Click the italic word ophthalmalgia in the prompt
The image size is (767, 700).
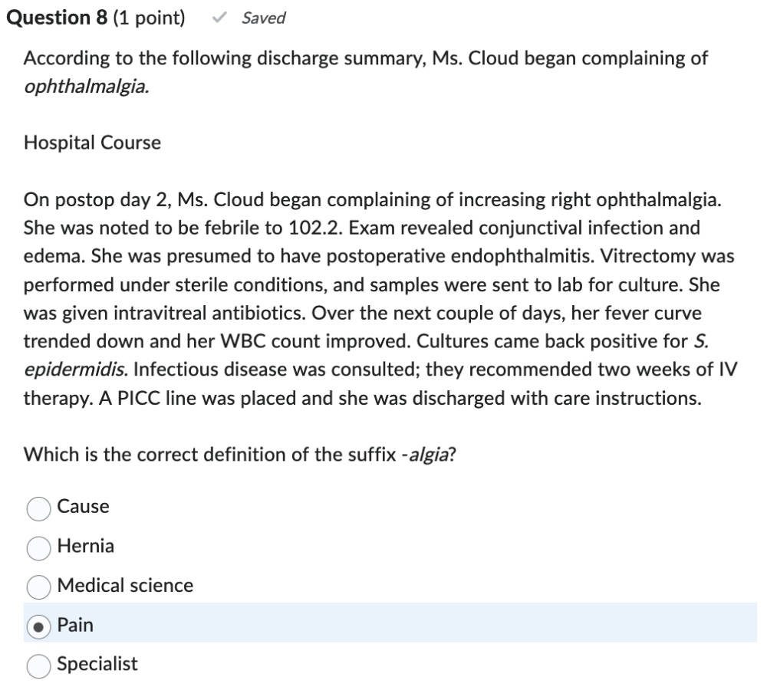coord(86,87)
